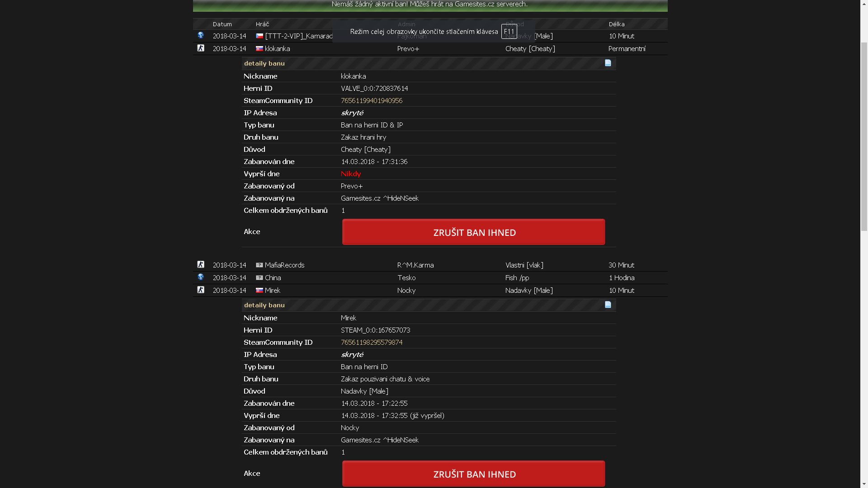Image resolution: width=868 pixels, height=488 pixels.
Task: Click Counter-Strike icon on the klokanka row
Action: 201,48
